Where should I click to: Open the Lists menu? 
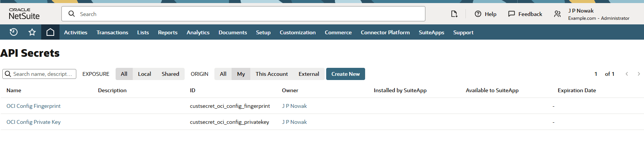143,32
